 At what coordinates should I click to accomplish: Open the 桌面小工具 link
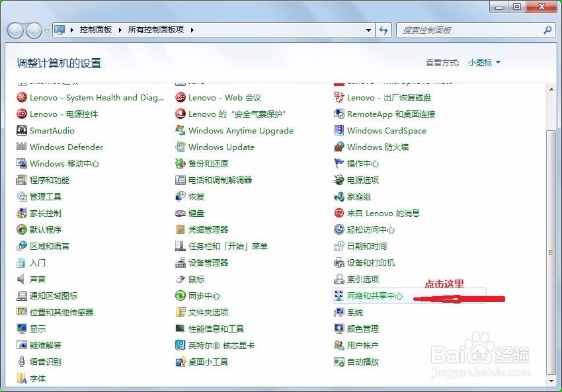pos(208,362)
